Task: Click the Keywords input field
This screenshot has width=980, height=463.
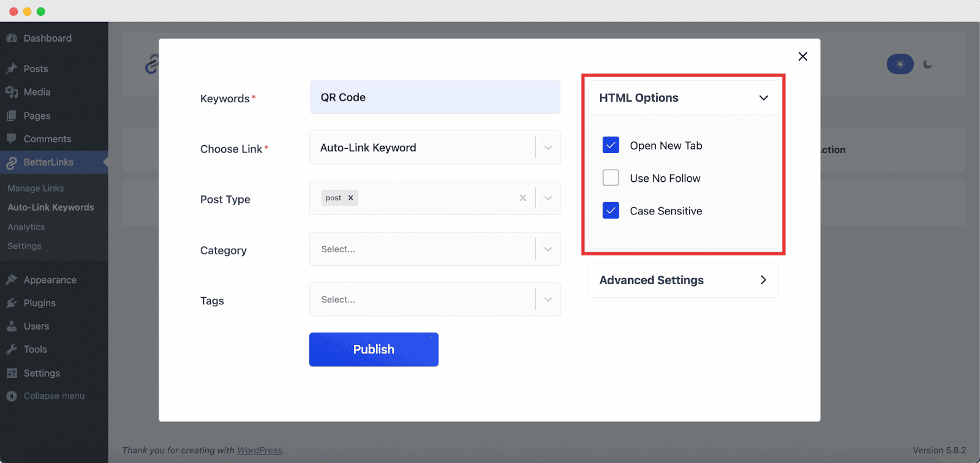Action: pyautogui.click(x=434, y=97)
